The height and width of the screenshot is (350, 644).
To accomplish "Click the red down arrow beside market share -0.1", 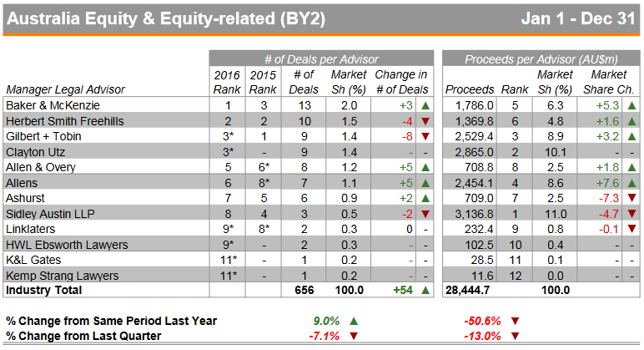I will (x=632, y=229).
